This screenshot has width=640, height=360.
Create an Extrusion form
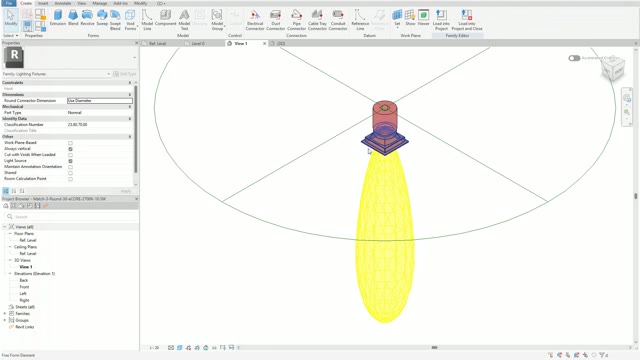tap(58, 18)
